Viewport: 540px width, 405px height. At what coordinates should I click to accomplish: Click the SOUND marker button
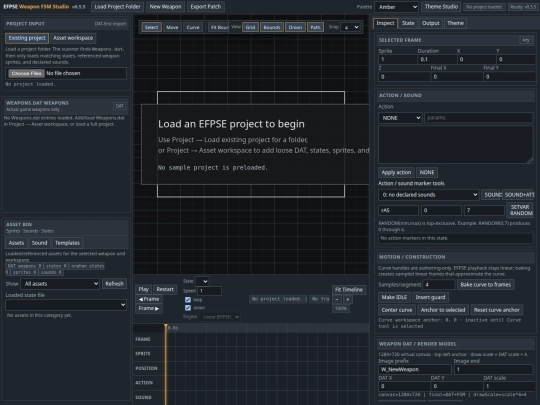coord(492,195)
